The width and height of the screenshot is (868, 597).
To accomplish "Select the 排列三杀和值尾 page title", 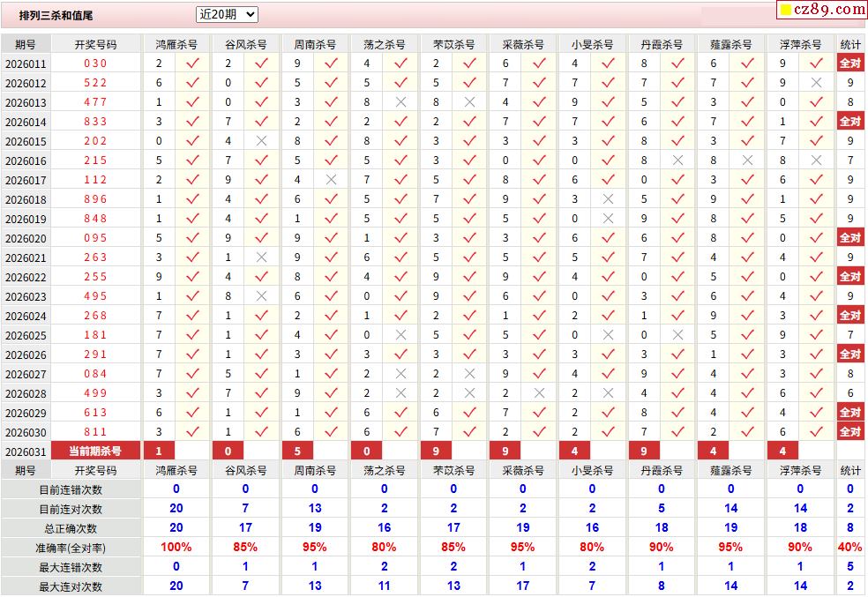I will tap(56, 16).
